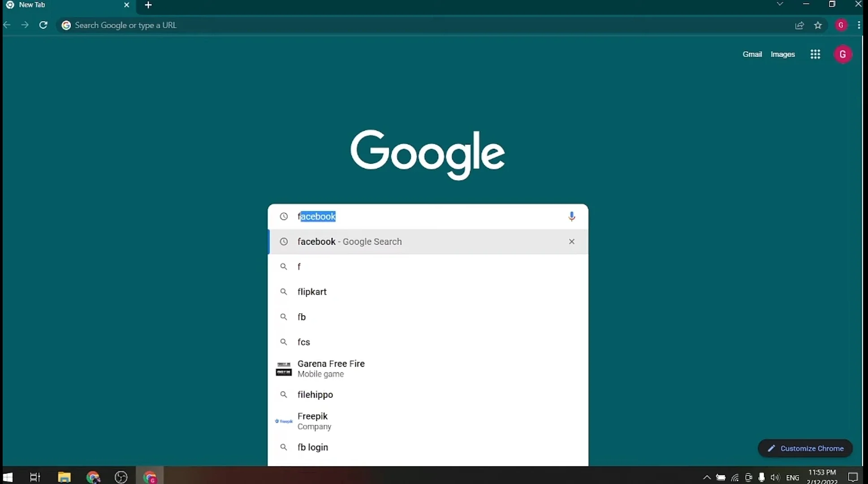Viewport: 868px width, 484px height.
Task: Start voice search with the microphone icon
Action: pos(572,216)
